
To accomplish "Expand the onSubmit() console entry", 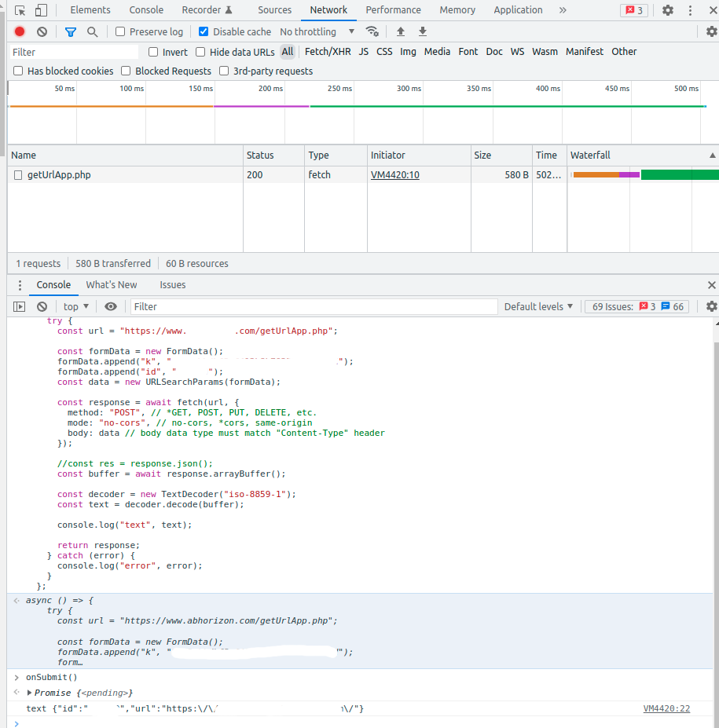I will 17,678.
